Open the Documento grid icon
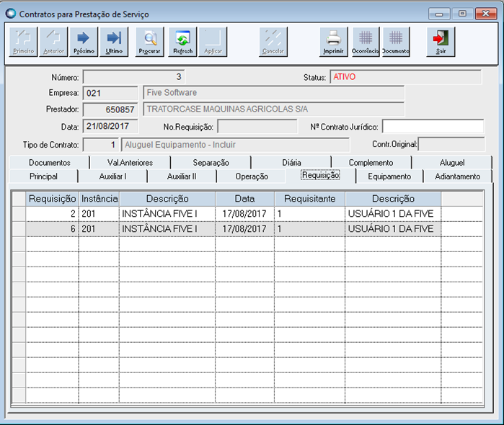The width and height of the screenshot is (504, 425). pos(396,42)
